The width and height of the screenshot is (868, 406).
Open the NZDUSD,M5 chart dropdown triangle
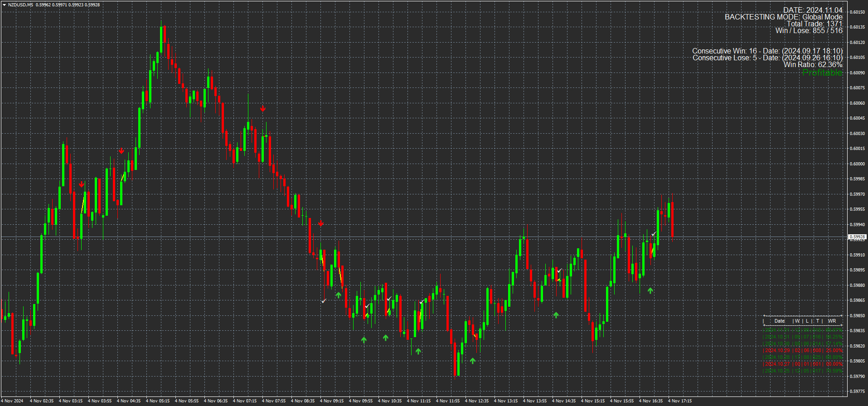[4, 5]
